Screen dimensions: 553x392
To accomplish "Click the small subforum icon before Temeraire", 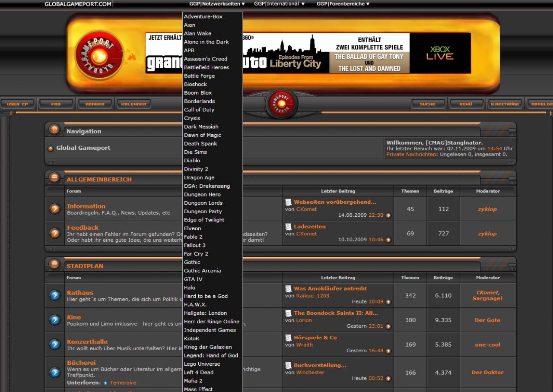I will 105,383.
